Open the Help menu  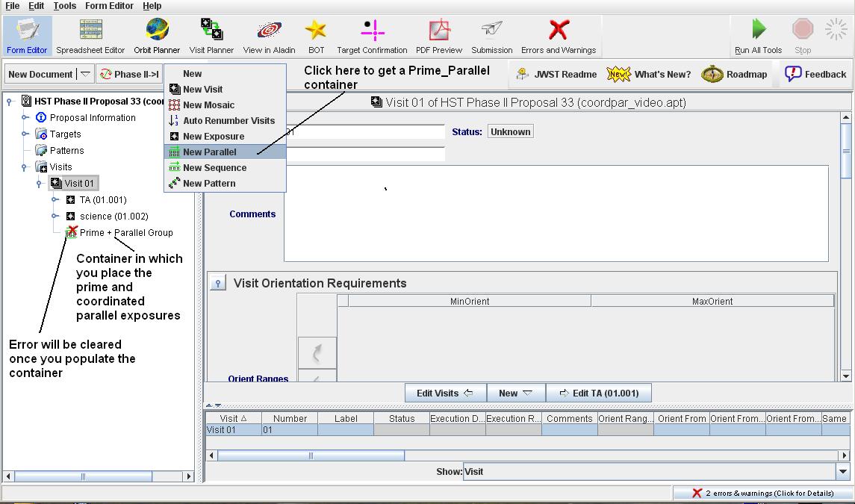click(x=152, y=6)
